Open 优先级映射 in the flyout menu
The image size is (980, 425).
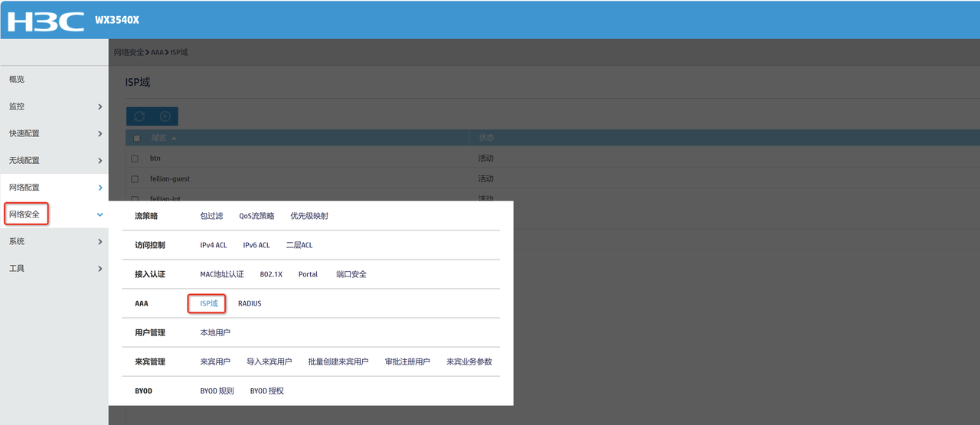click(309, 216)
